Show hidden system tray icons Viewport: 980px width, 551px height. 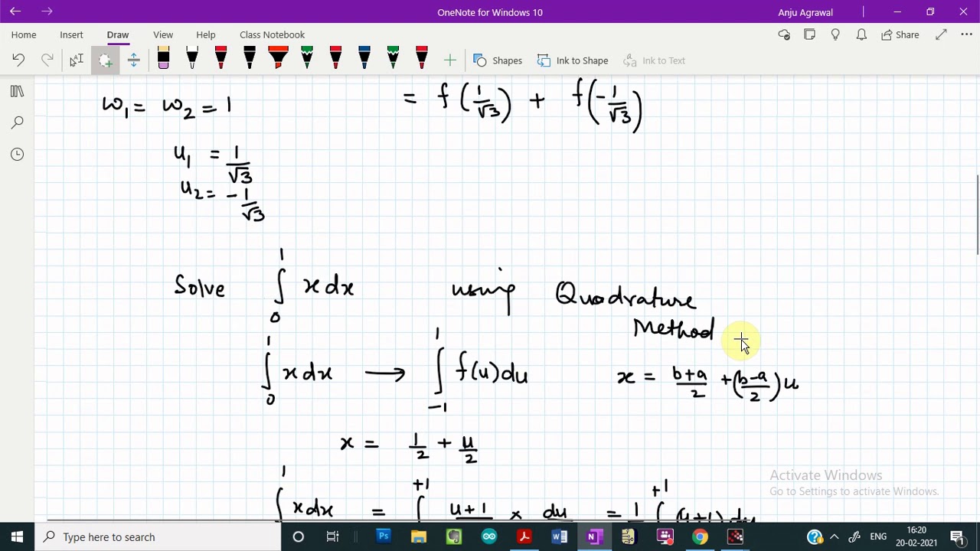(x=835, y=536)
